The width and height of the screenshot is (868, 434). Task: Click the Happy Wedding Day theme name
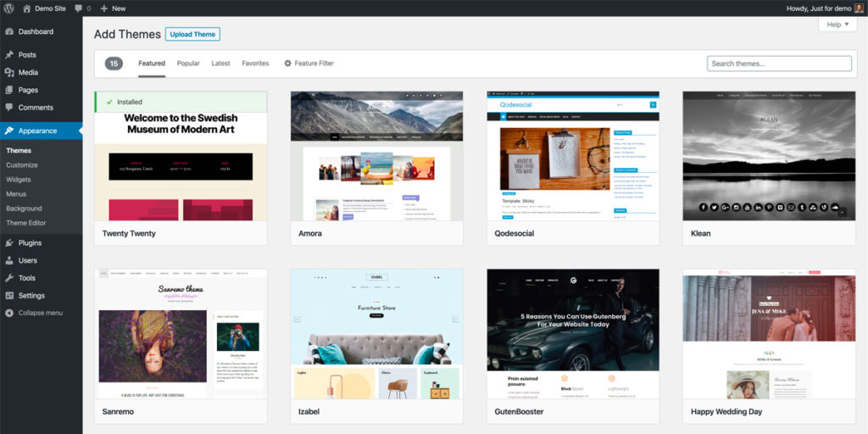click(x=726, y=412)
